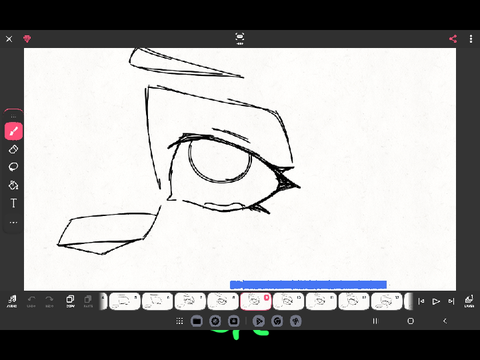
Task: Open more tools via three-dot toolbar button
Action: 13,222
